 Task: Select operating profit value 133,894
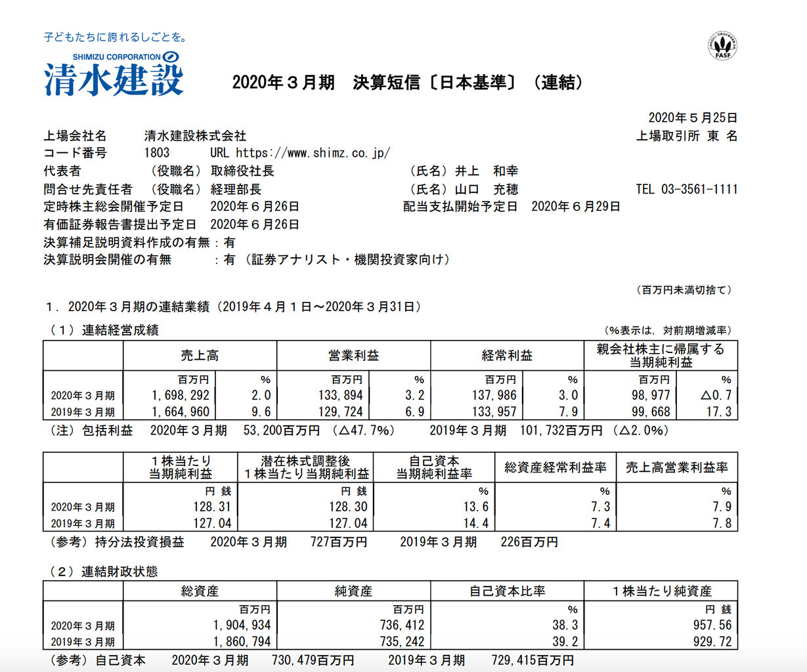click(x=340, y=395)
